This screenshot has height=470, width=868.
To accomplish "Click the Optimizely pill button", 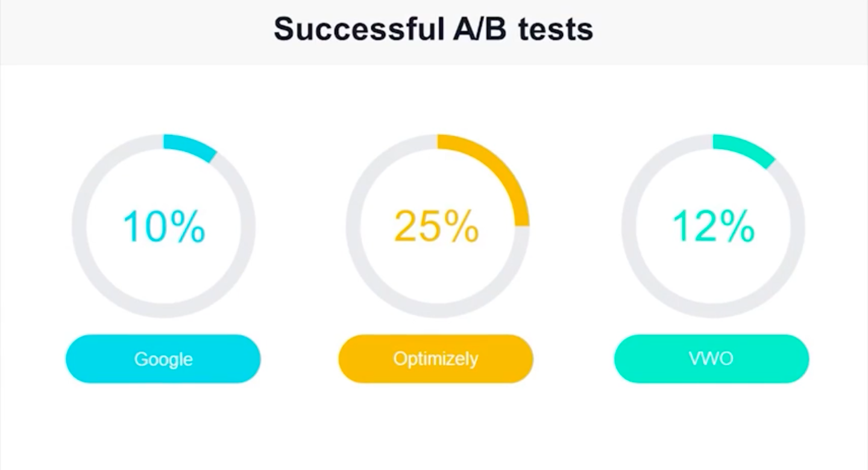I will (x=436, y=359).
